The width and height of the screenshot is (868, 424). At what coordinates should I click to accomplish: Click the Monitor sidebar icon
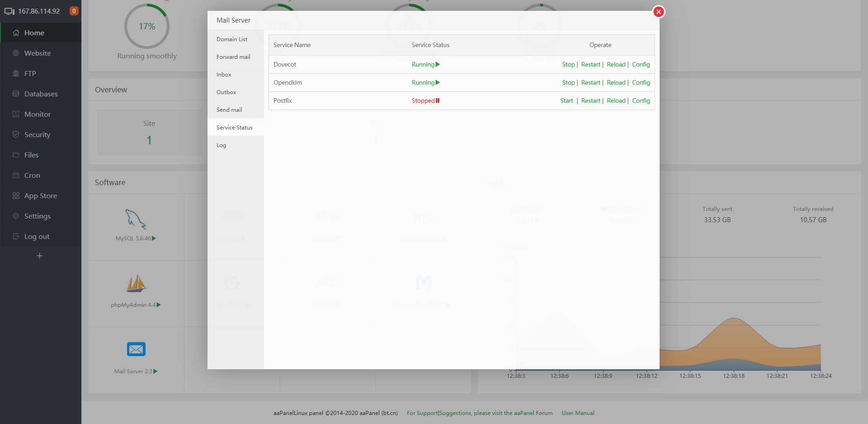coord(16,114)
